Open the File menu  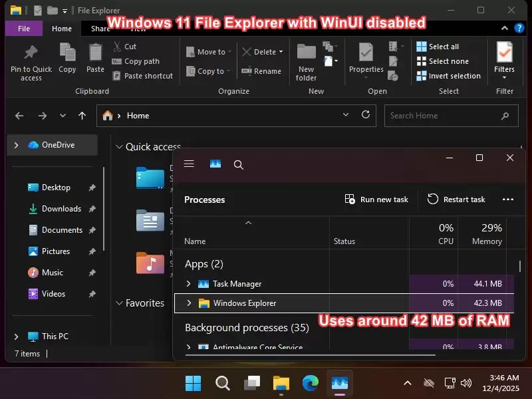tap(23, 29)
